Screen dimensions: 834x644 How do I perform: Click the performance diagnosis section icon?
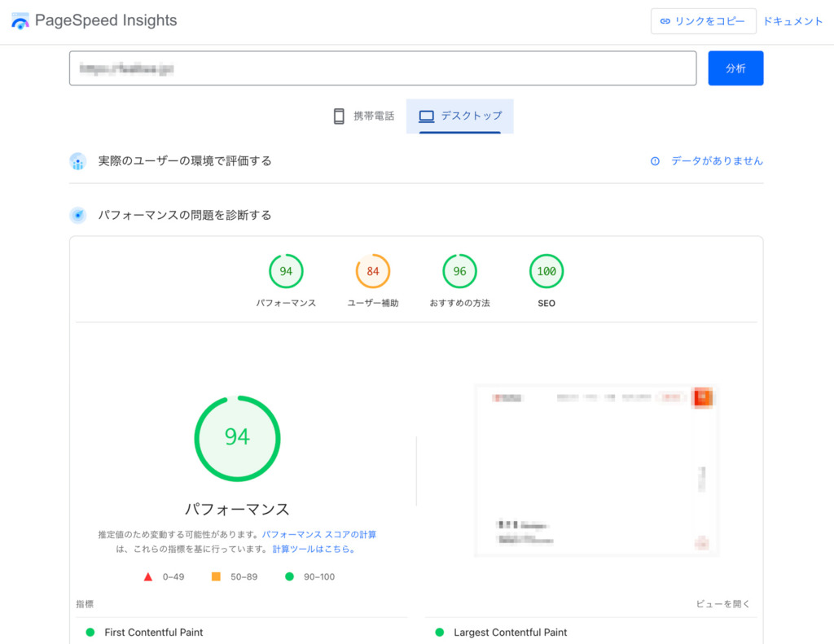click(78, 215)
